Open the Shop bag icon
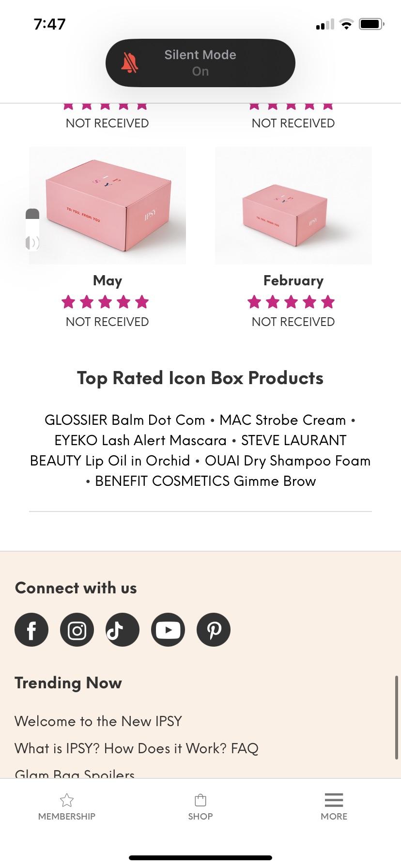Screen dimensions: 401x868 [x=200, y=800]
